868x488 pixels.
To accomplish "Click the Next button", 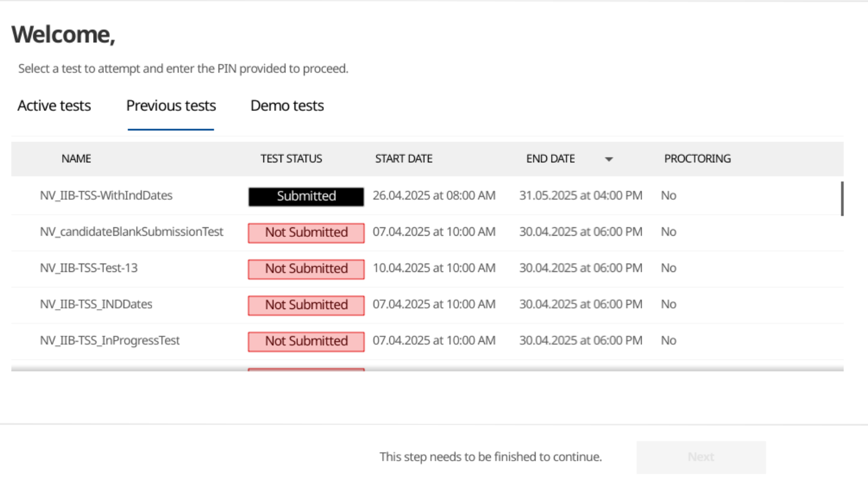I will [x=700, y=457].
